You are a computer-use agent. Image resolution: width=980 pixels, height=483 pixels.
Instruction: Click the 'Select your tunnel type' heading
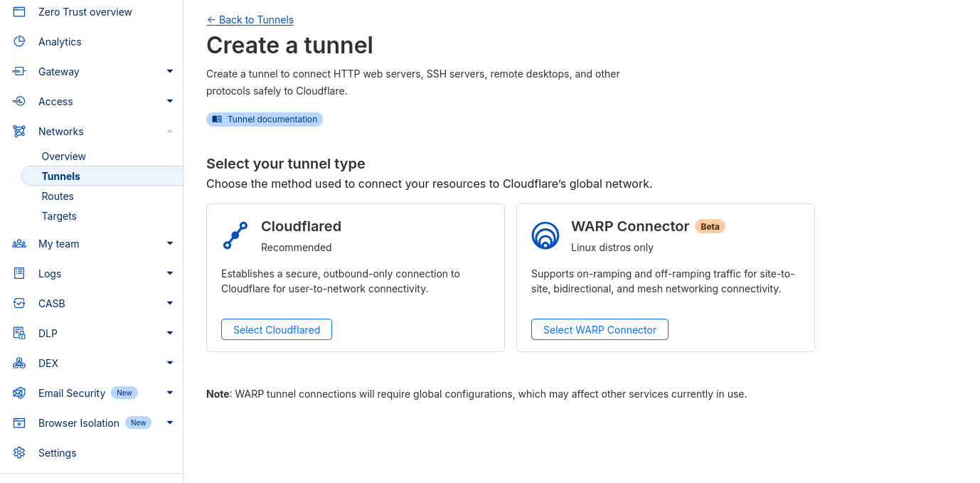(286, 164)
